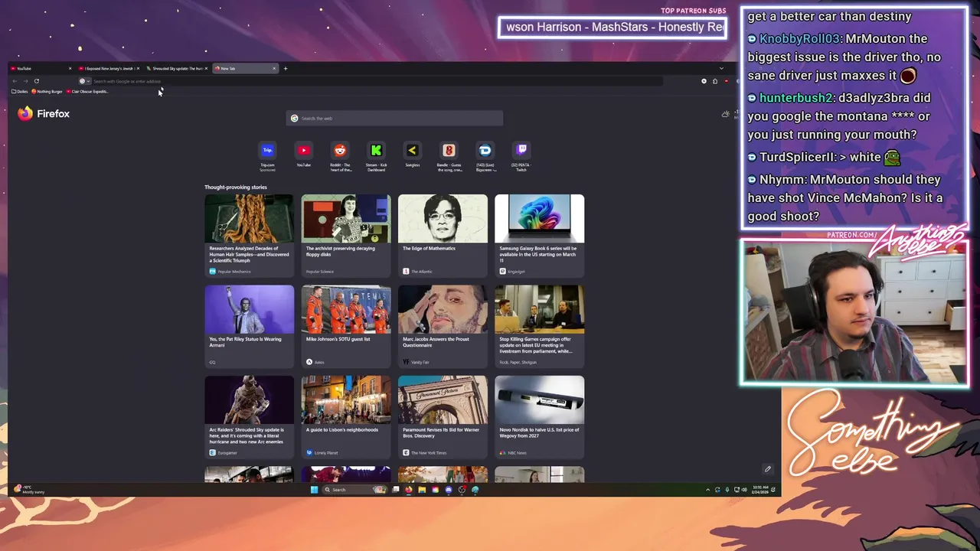This screenshot has width=980, height=551.
Task: Open the Dailies bookmarks folder
Action: click(20, 91)
